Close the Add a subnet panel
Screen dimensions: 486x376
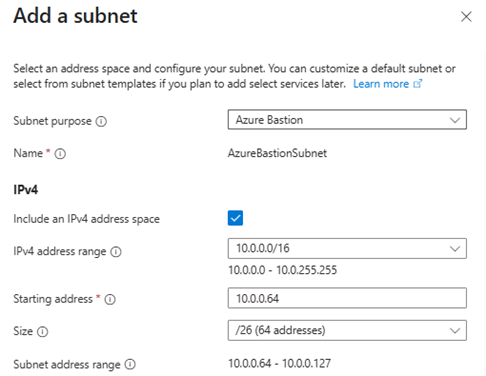[466, 16]
